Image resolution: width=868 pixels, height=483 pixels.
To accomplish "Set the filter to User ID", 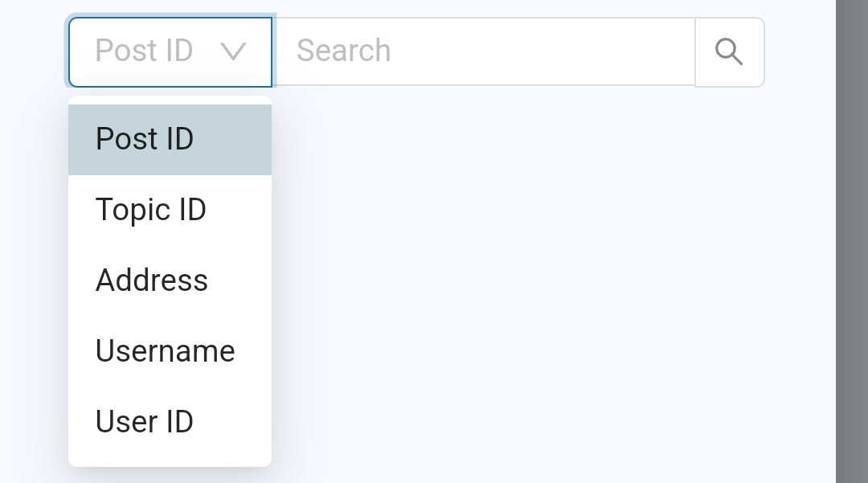I will [170, 422].
